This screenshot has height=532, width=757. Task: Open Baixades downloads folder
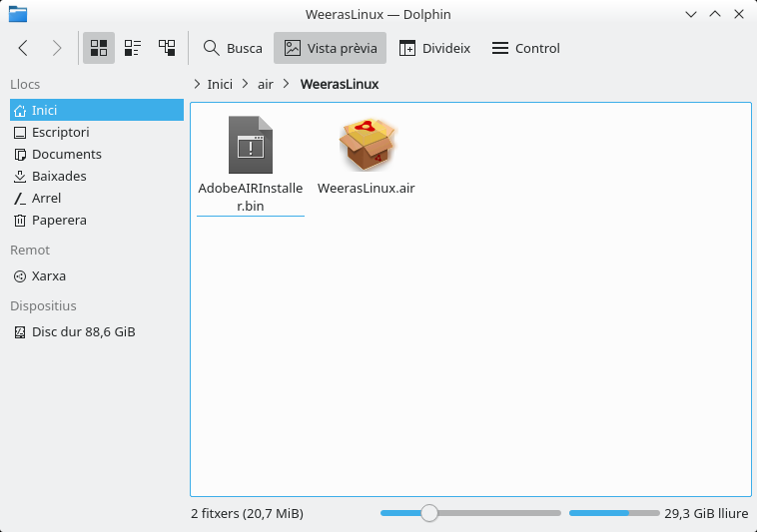coord(97,176)
